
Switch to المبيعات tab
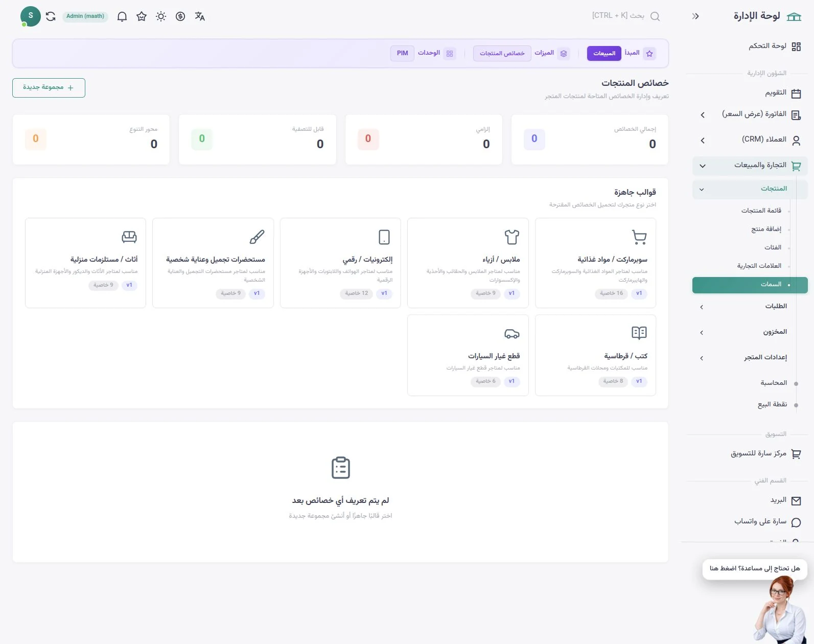[604, 53]
